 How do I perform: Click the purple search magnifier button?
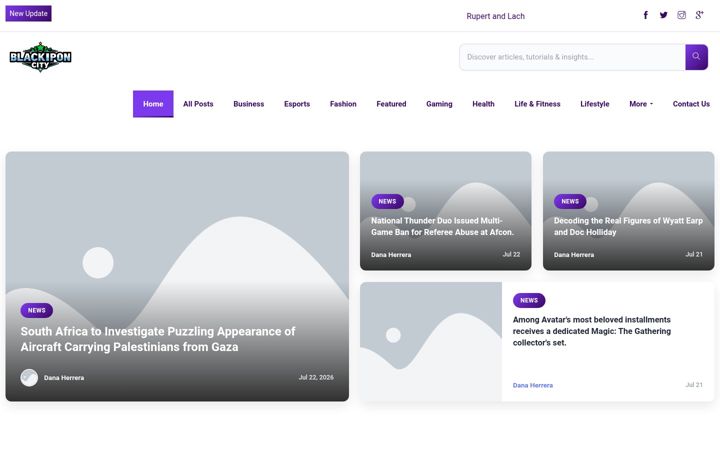tap(696, 57)
